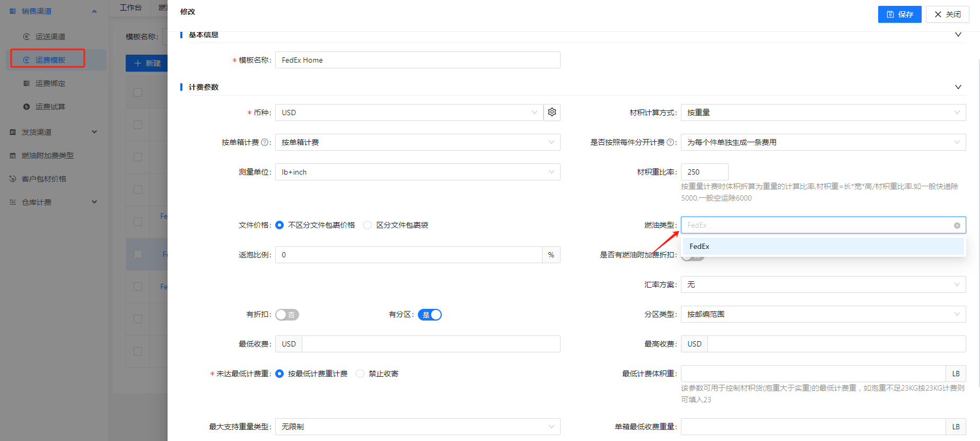Click the 销售渠道 sidebar icon
Viewport: 980px width, 441px height.
point(13,11)
